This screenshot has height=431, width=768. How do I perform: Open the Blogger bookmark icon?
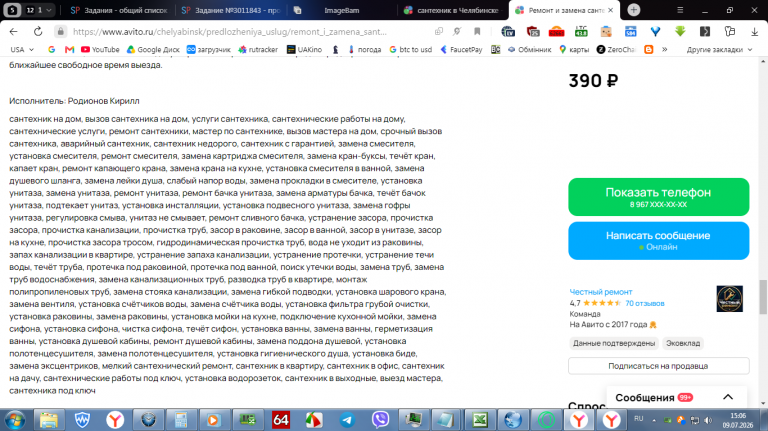pyautogui.click(x=649, y=49)
